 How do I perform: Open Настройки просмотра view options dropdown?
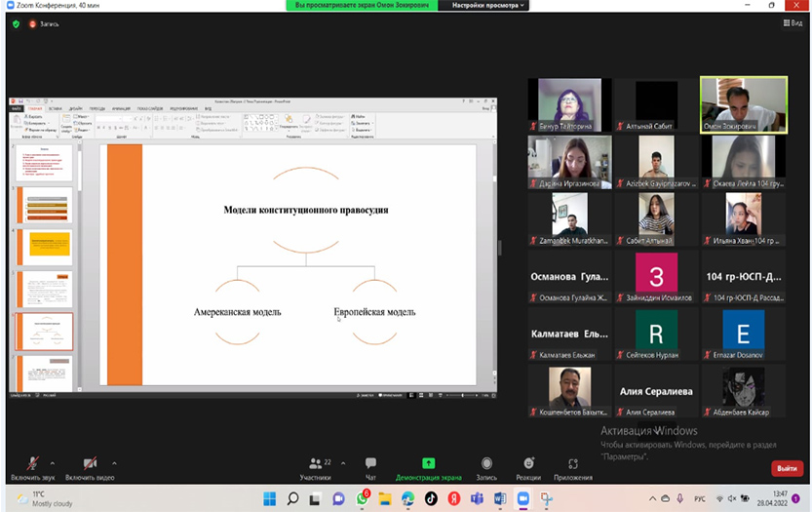click(x=488, y=6)
